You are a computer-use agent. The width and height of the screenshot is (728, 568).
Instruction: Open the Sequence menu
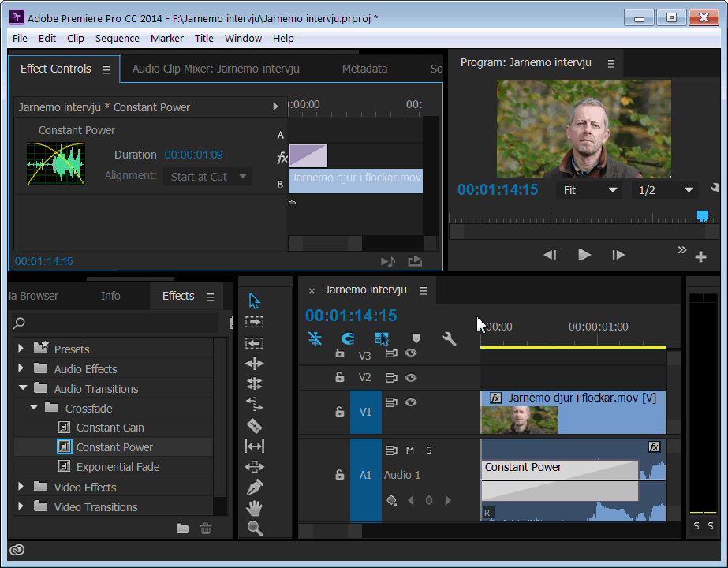117,38
